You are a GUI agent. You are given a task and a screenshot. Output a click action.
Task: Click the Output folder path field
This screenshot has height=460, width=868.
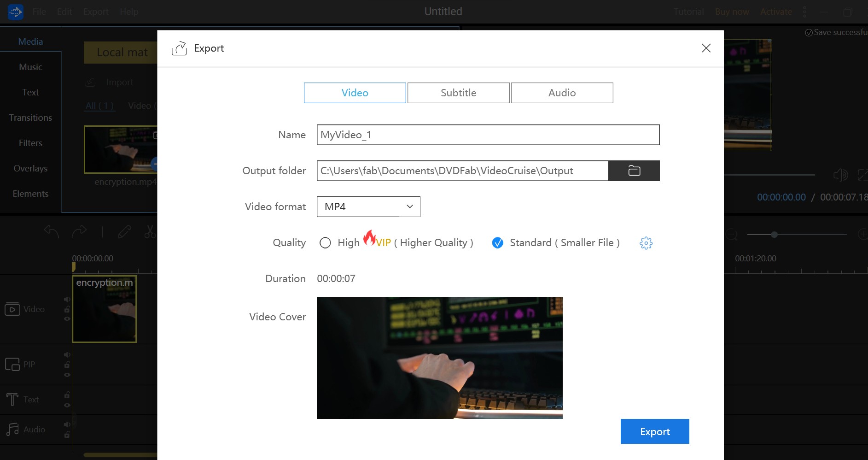[x=463, y=171]
